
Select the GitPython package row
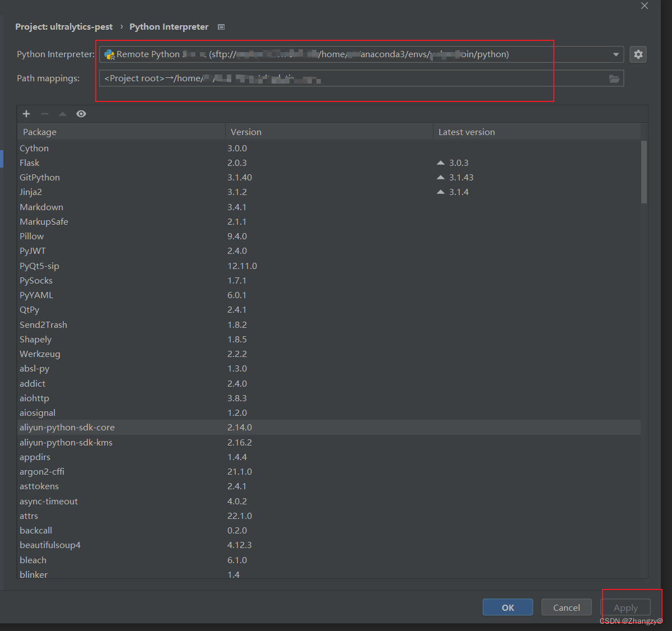pos(329,178)
